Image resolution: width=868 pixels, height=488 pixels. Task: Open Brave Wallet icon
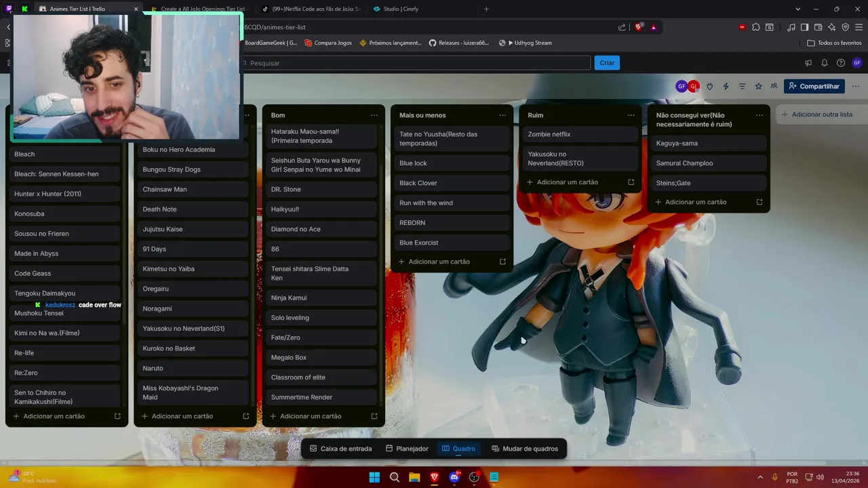(x=818, y=27)
